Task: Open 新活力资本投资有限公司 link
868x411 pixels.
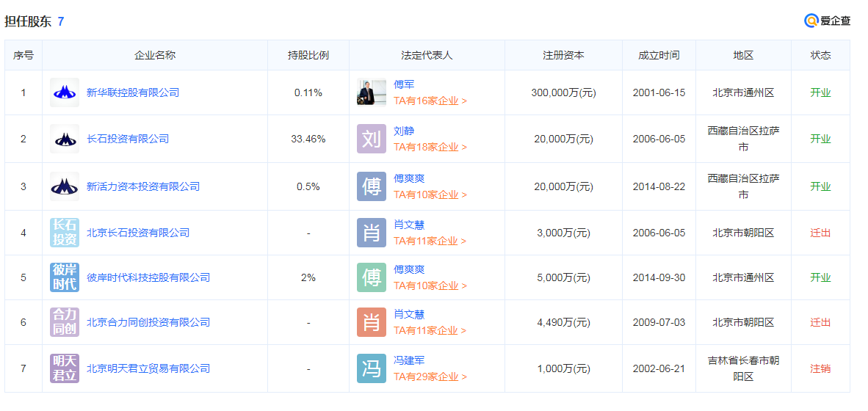Action: [142, 186]
